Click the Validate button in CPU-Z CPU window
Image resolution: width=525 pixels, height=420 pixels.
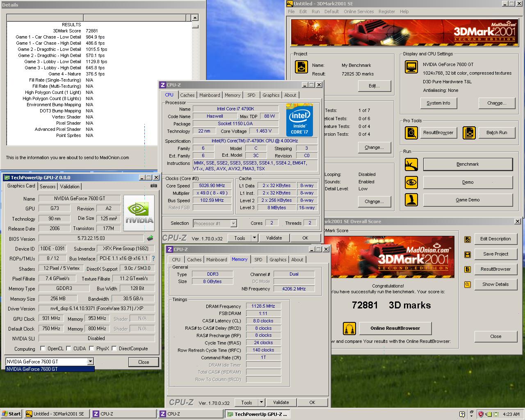(x=274, y=238)
